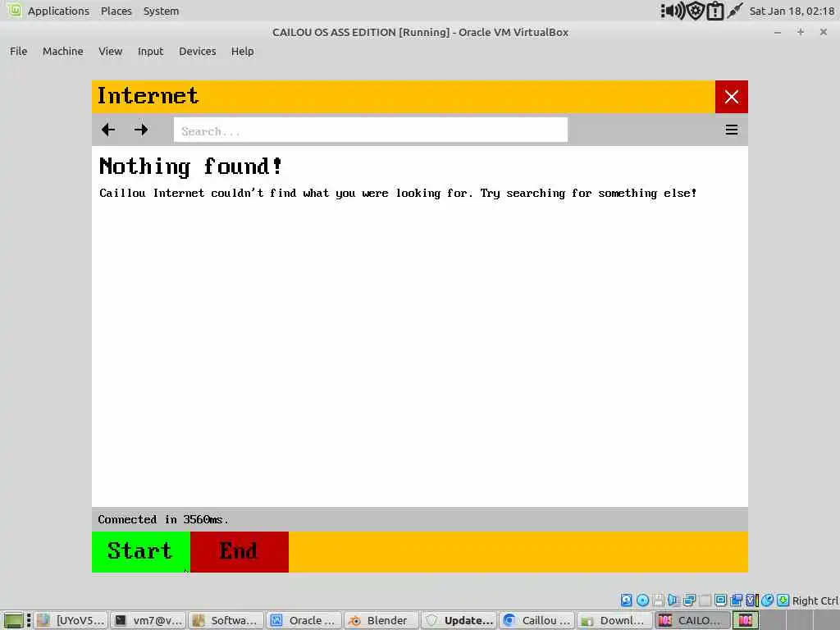The height and width of the screenshot is (630, 840).
Task: Switch to Oracle ... VirtualBox taskbar window
Action: pos(304,620)
